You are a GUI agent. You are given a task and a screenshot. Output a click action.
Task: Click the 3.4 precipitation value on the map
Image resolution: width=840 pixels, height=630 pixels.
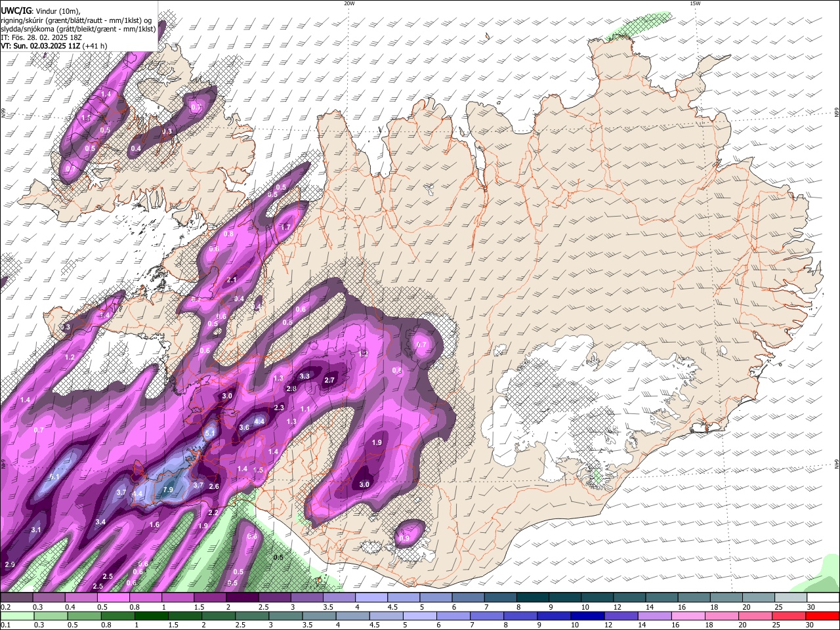coord(100,522)
